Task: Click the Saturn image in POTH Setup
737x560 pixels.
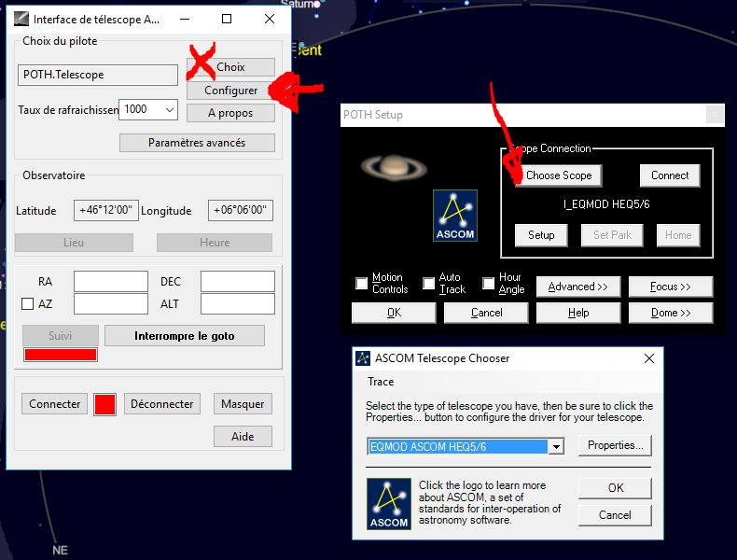Action: click(394, 167)
